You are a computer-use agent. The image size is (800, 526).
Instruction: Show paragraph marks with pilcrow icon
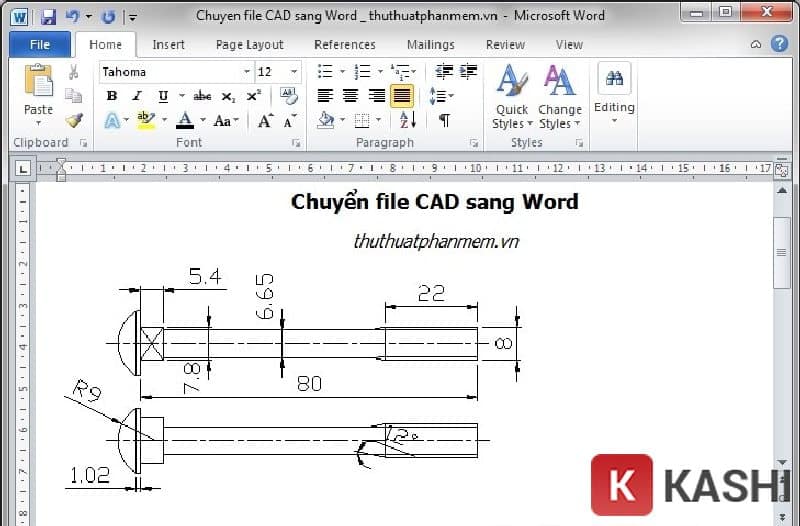click(x=444, y=120)
